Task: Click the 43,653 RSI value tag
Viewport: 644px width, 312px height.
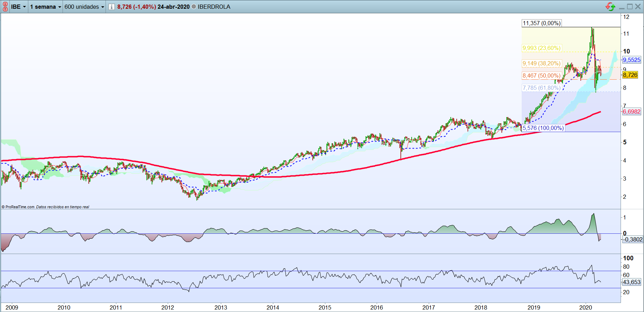Action: [632, 282]
